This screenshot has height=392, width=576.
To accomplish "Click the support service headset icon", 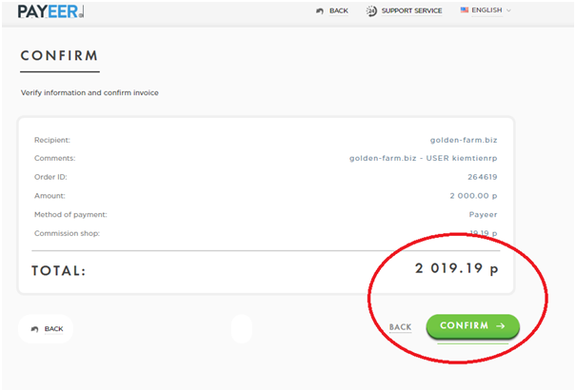I will (371, 10).
